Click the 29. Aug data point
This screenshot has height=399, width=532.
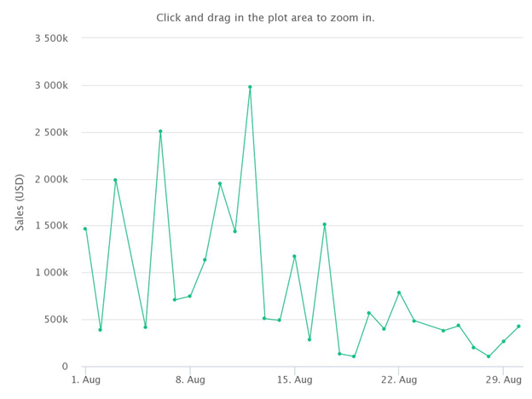pyautogui.click(x=504, y=341)
